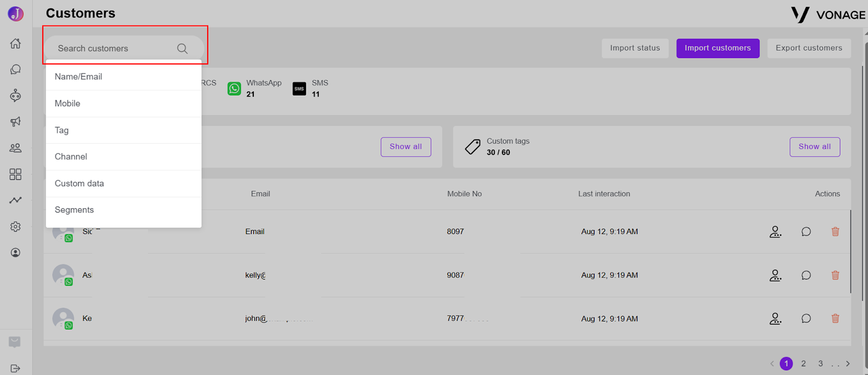Click the Export customers button
868x375 pixels.
tap(809, 48)
